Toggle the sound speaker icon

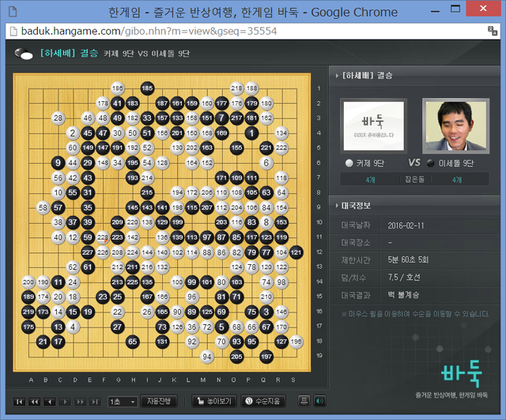(319, 401)
